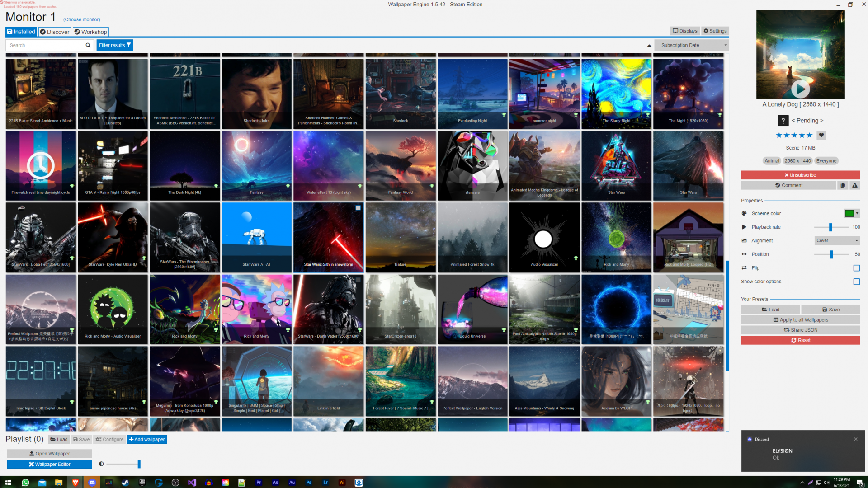Open the Scheme color picker dropdown
The height and width of the screenshot is (488, 868).
click(x=851, y=213)
